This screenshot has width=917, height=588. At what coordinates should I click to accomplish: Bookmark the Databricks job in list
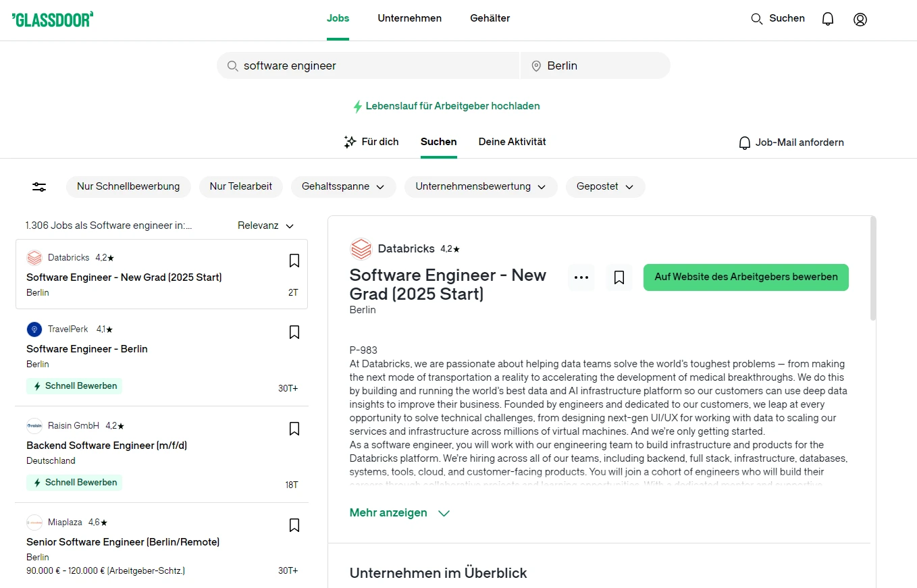294,261
